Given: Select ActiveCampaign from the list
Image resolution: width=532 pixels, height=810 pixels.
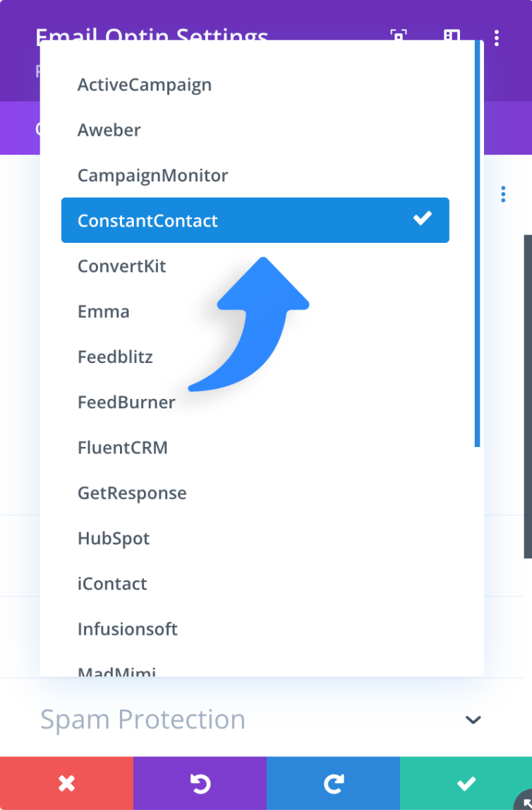Looking at the screenshot, I should point(145,85).
